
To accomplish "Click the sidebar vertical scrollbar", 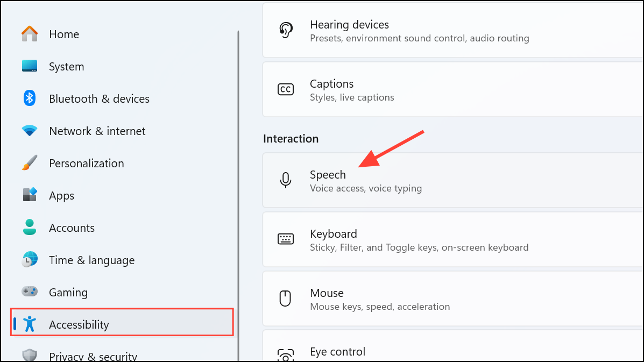I will [x=238, y=196].
